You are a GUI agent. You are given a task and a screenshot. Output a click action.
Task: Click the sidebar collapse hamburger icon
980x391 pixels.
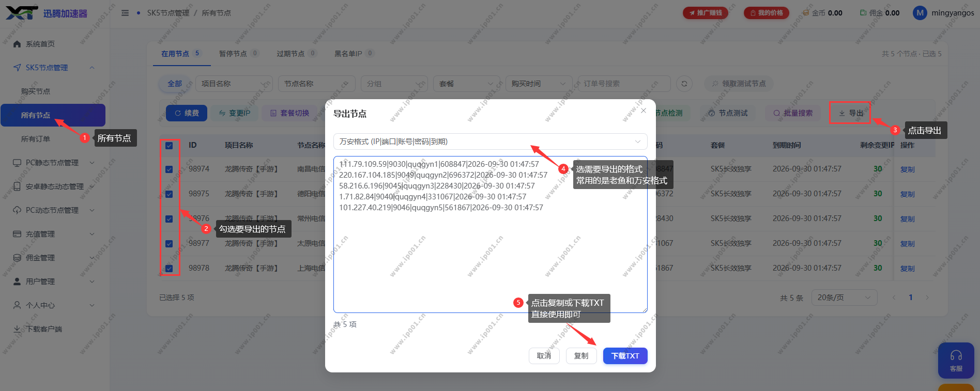(x=125, y=13)
